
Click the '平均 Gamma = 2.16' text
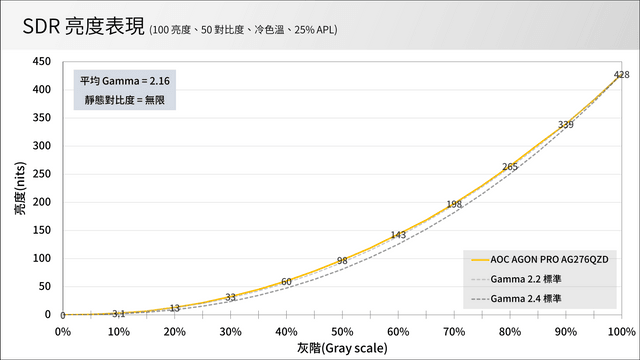[x=124, y=81]
